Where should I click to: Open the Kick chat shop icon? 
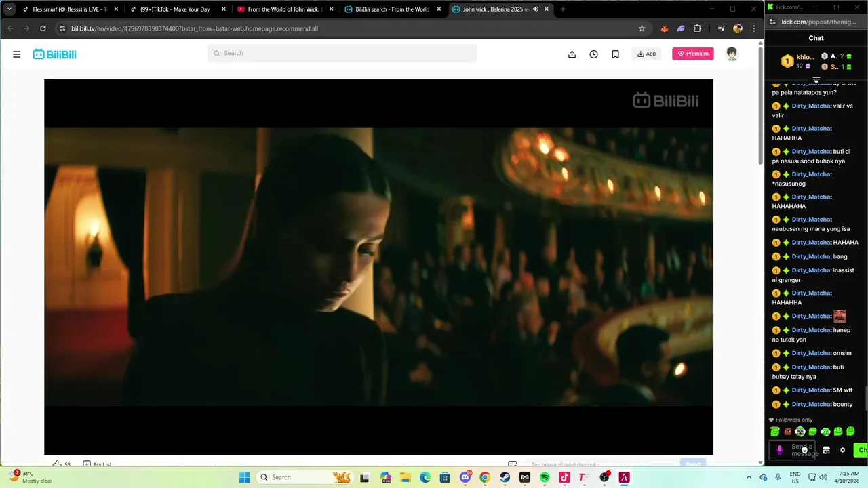point(826,450)
